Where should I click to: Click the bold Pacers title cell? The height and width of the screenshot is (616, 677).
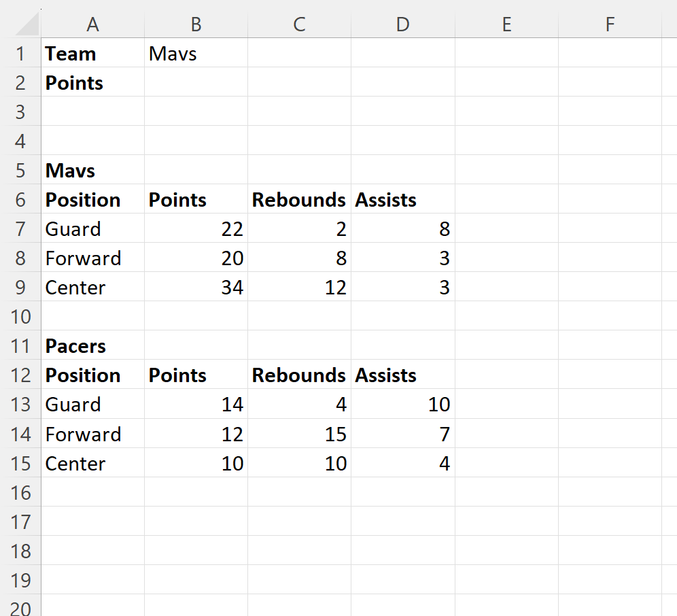tap(92, 346)
